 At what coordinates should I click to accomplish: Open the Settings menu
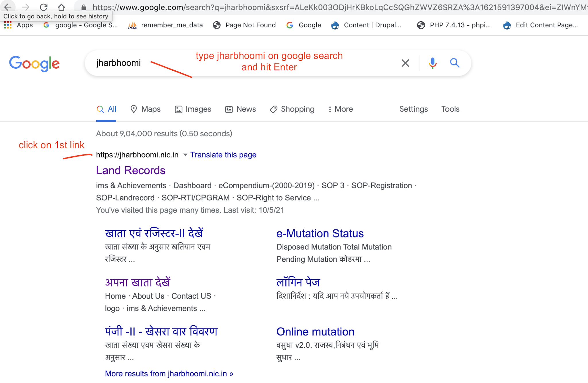click(413, 109)
